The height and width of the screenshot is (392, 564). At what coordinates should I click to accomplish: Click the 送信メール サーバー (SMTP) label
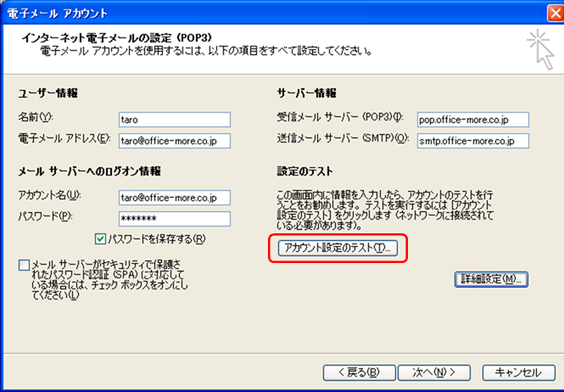[x=343, y=138]
